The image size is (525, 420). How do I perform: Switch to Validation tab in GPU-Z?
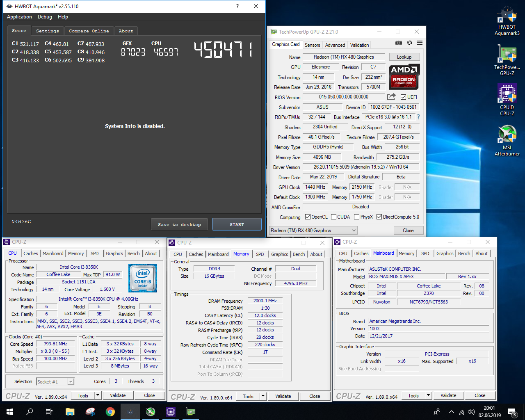click(359, 45)
